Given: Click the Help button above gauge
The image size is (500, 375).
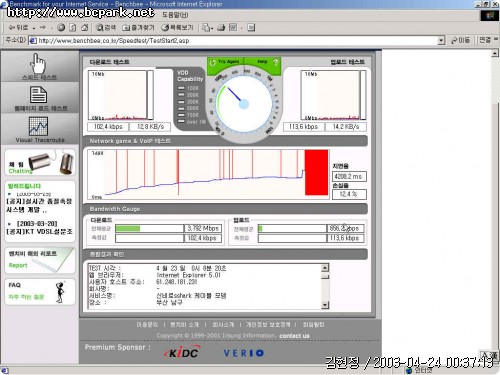Looking at the screenshot, I should coord(267,62).
